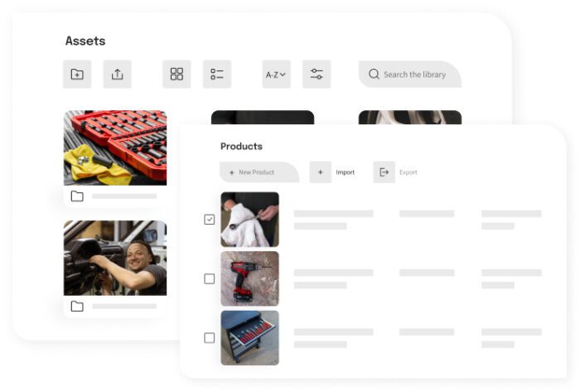Click the new folder icon in Assets
This screenshot has height=392, width=580.
click(77, 75)
